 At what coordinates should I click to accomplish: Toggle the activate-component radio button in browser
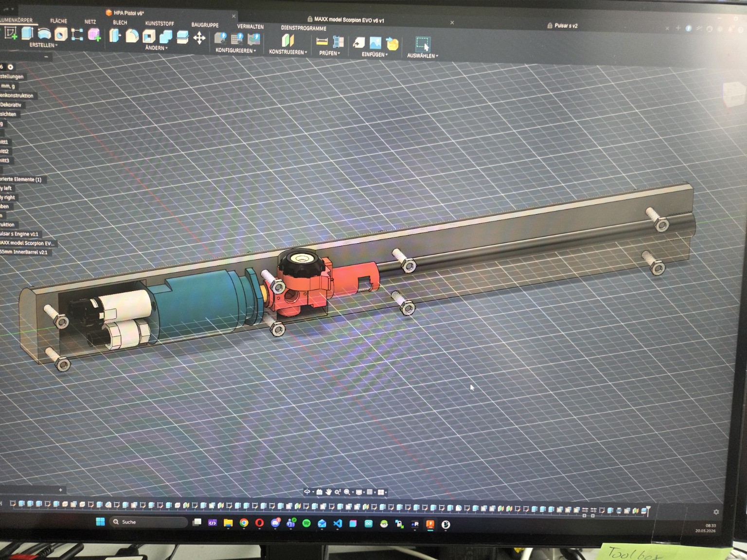(10, 67)
